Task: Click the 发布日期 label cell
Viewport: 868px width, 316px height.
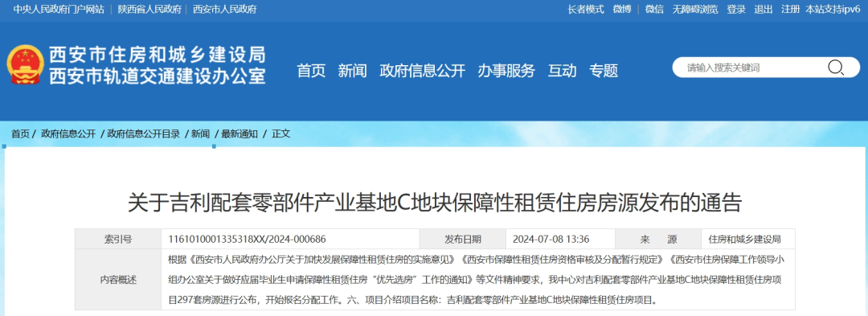Action: coord(463,239)
